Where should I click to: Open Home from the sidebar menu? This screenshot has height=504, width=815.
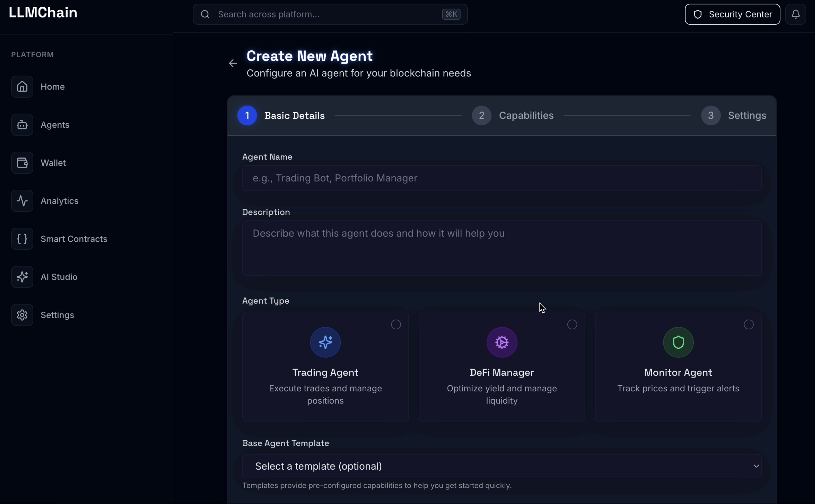pos(52,87)
